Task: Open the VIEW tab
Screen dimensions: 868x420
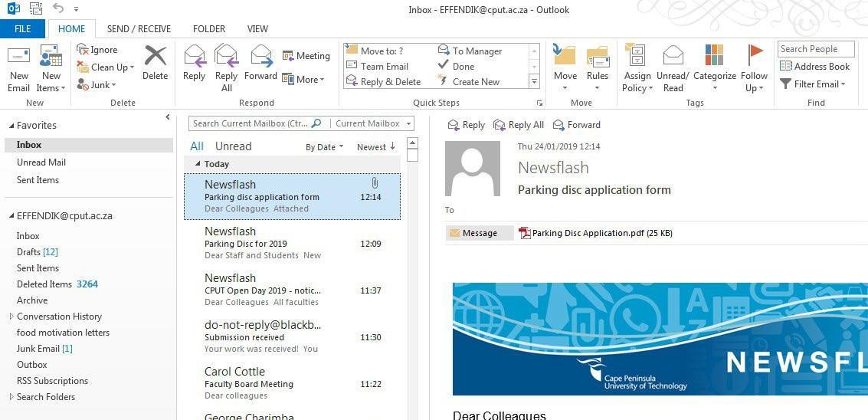Action: (x=258, y=29)
